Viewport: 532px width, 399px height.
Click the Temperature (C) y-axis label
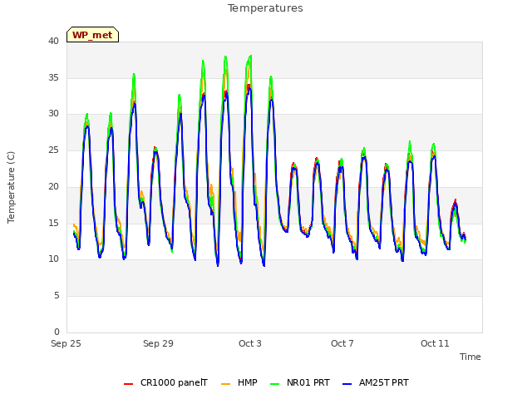[11, 187]
